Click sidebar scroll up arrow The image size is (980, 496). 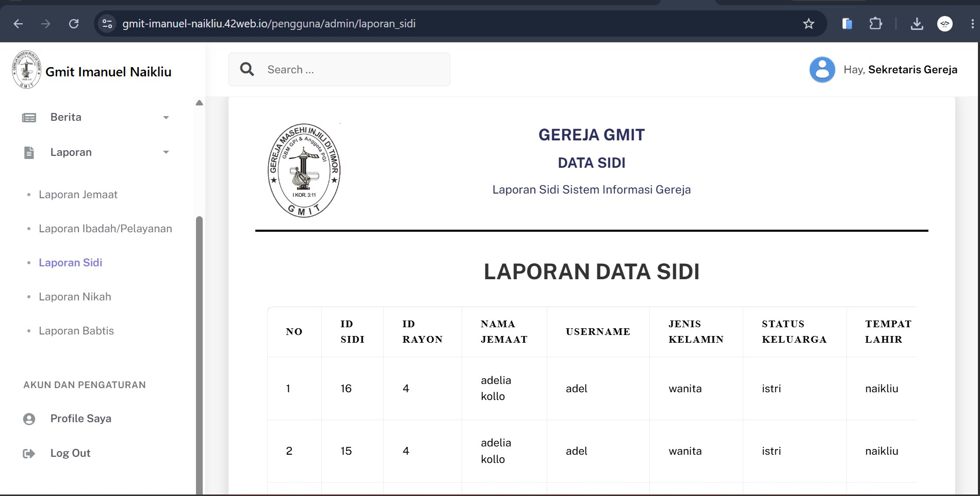(x=199, y=103)
